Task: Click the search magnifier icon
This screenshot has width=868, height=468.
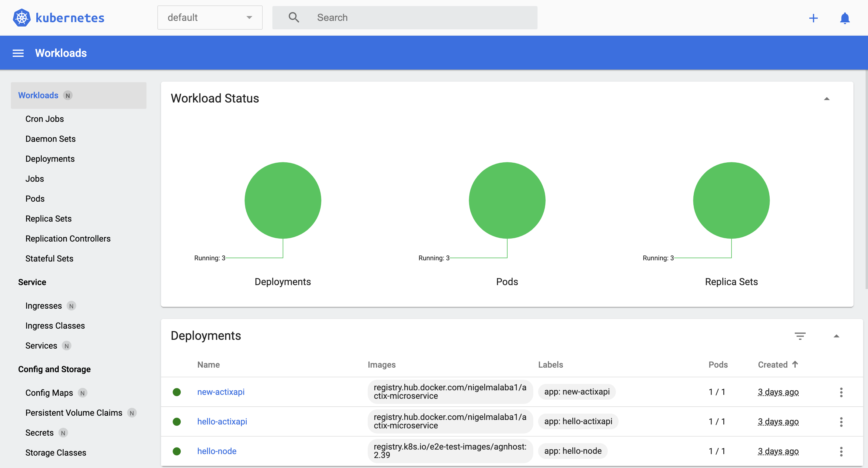Action: [294, 18]
